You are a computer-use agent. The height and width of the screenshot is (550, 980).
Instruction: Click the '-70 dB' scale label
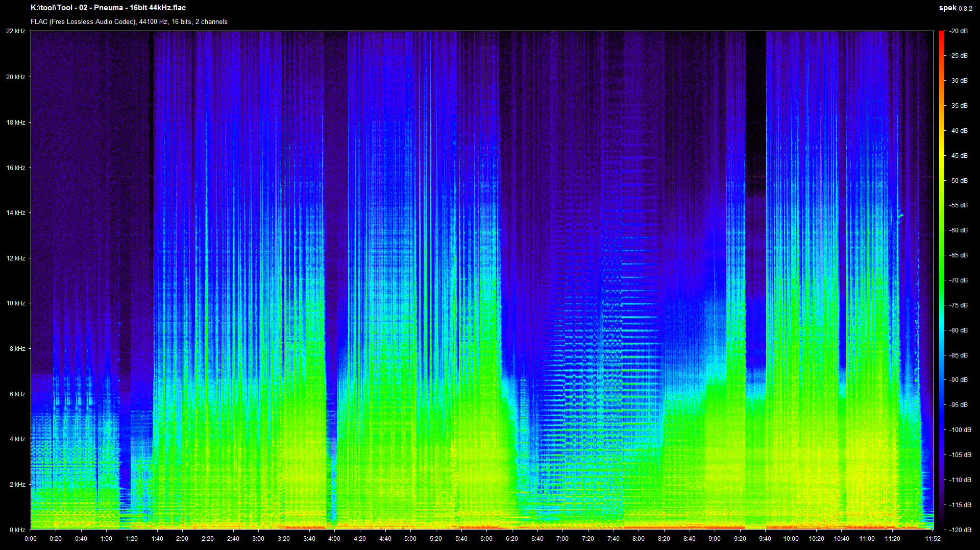[959, 280]
